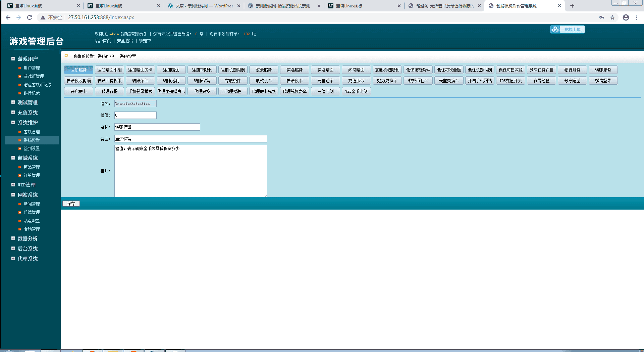Select the 注册赠送限制 settings button

109,70
